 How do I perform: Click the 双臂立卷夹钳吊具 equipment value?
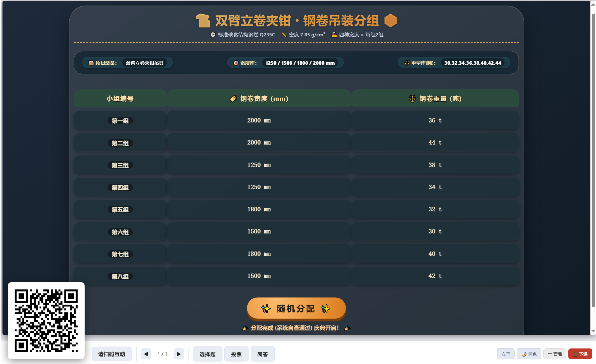point(145,63)
